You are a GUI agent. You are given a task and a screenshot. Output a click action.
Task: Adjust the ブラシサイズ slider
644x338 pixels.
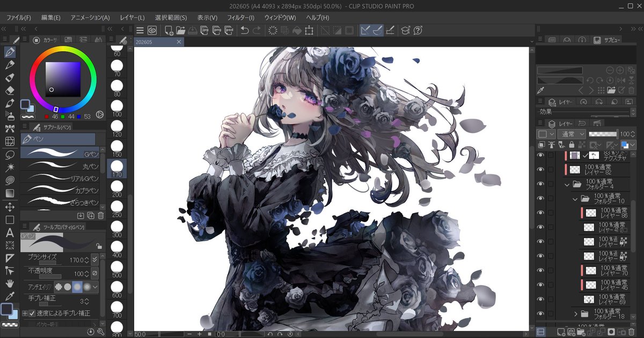point(51,262)
